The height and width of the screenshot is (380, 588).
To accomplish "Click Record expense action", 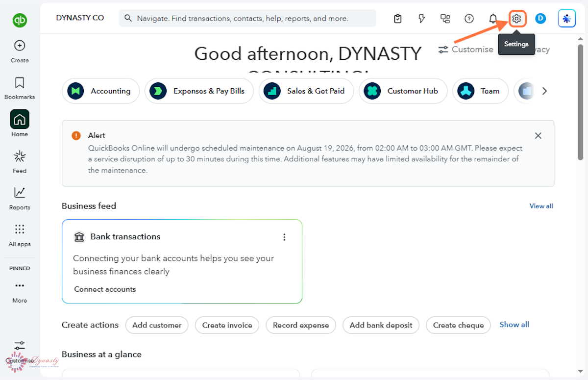I will click(x=301, y=325).
